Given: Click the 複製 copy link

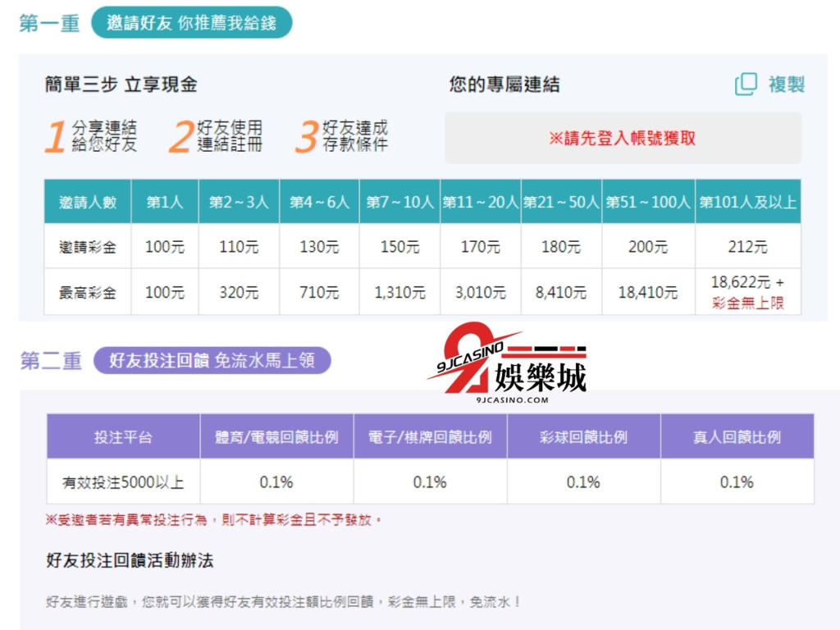Looking at the screenshot, I should point(789,84).
